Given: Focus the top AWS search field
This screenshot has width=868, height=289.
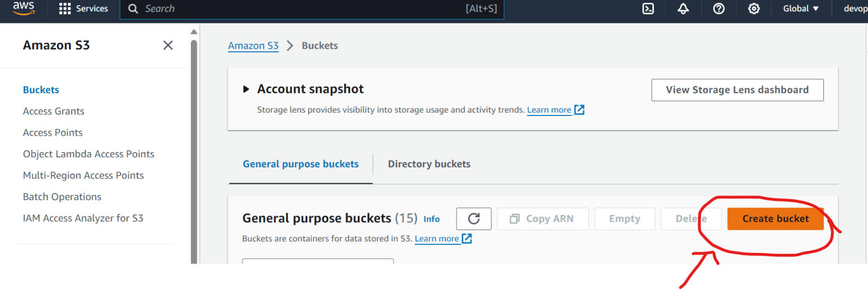Looking at the screenshot, I should pos(312,8).
